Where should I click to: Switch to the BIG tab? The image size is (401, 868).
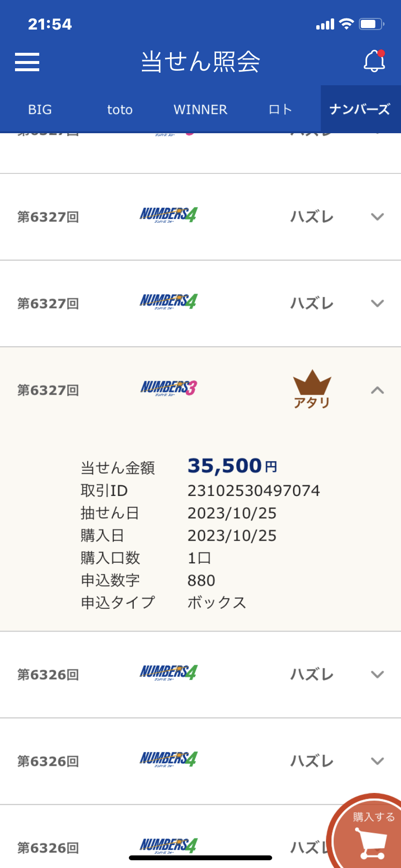40,109
